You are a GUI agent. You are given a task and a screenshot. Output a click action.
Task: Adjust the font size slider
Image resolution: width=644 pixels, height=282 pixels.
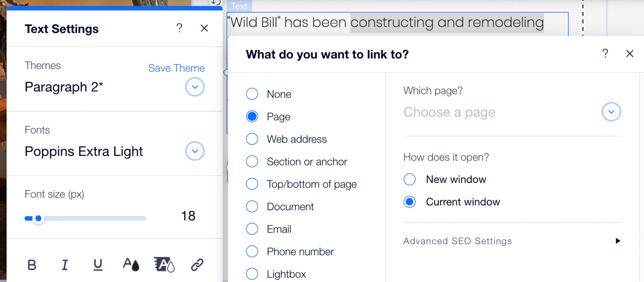click(x=39, y=218)
